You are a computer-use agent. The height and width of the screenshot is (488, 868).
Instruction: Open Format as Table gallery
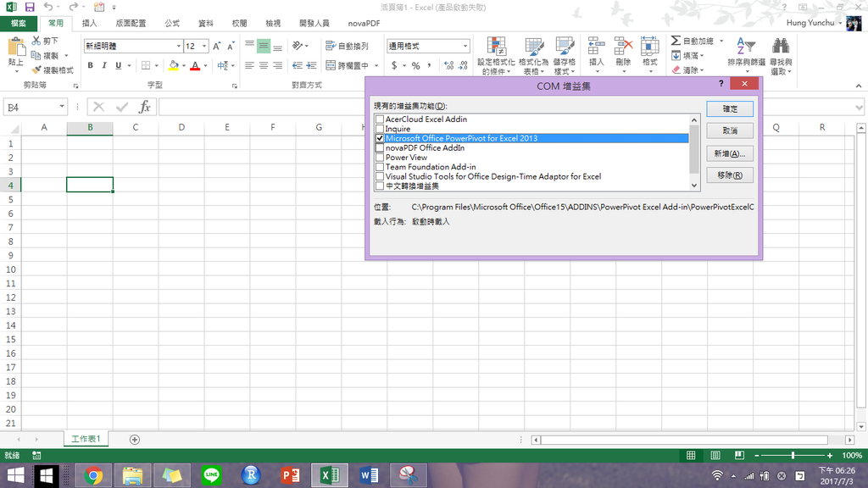(534, 56)
